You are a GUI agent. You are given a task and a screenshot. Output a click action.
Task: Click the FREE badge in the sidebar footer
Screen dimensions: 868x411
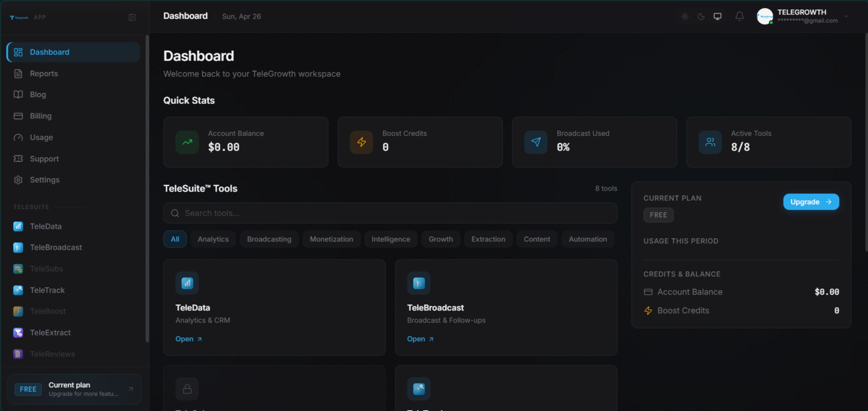(x=28, y=389)
